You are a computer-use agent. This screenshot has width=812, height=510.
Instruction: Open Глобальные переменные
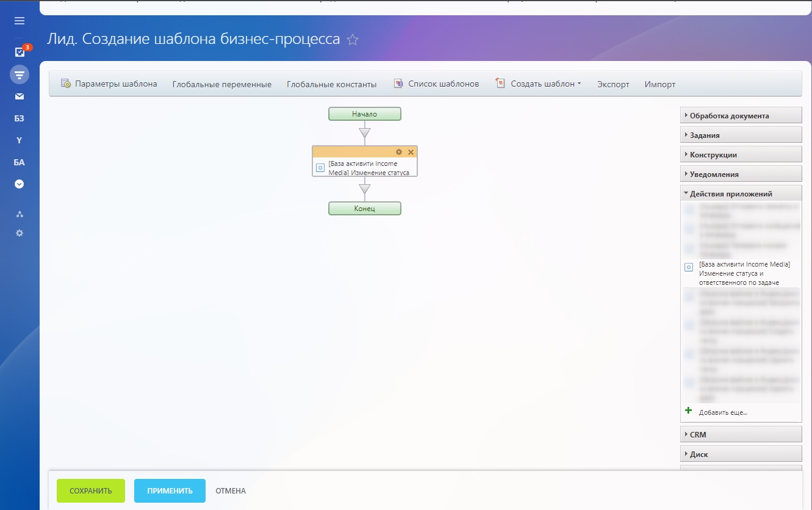[222, 84]
